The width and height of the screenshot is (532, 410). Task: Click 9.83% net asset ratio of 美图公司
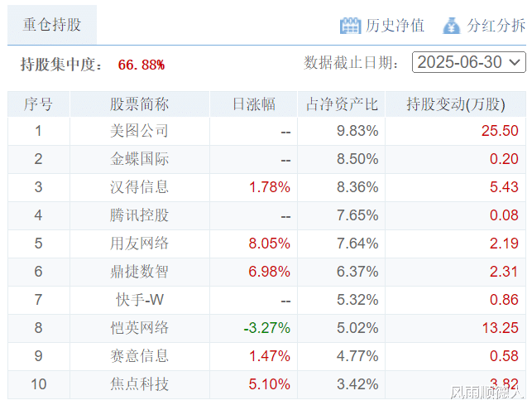point(357,131)
